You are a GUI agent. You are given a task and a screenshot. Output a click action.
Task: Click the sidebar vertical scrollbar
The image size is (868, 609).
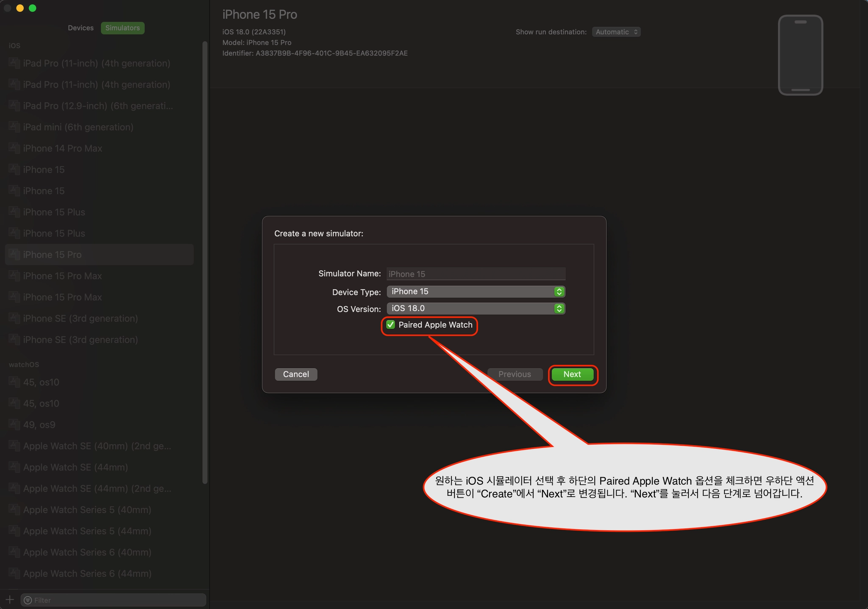205,263
